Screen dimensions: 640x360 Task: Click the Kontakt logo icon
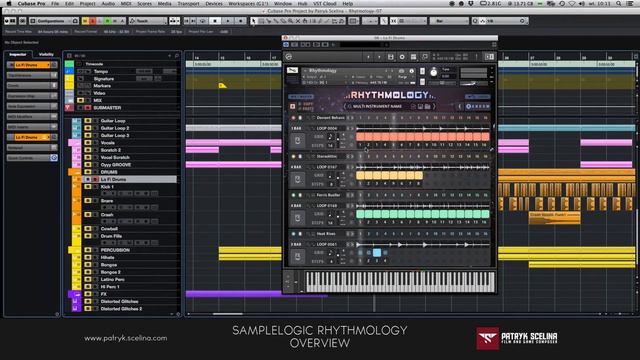289,57
